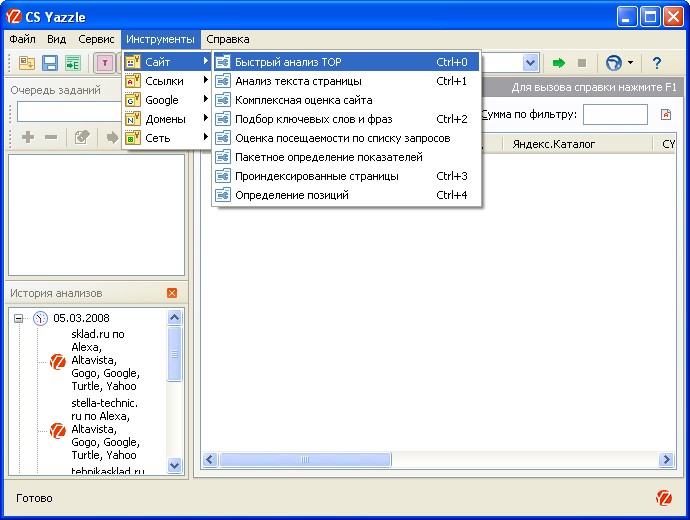The image size is (690, 520).
Task: Click the Сумма по фильтру input field
Action: coord(615,115)
